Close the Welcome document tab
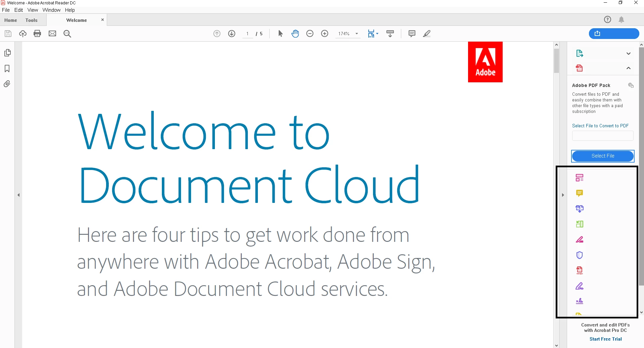Image resolution: width=644 pixels, height=348 pixels. point(102,20)
